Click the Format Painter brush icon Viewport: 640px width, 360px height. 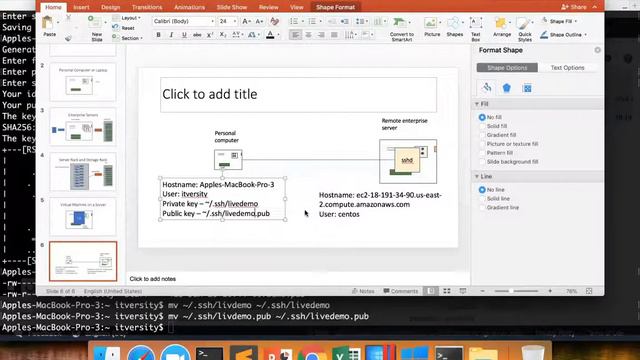point(68,38)
